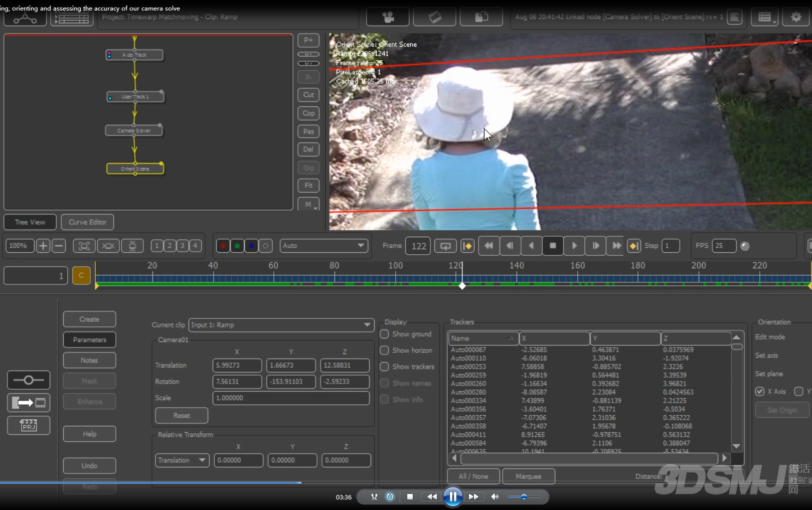Pause the video player

(x=452, y=497)
